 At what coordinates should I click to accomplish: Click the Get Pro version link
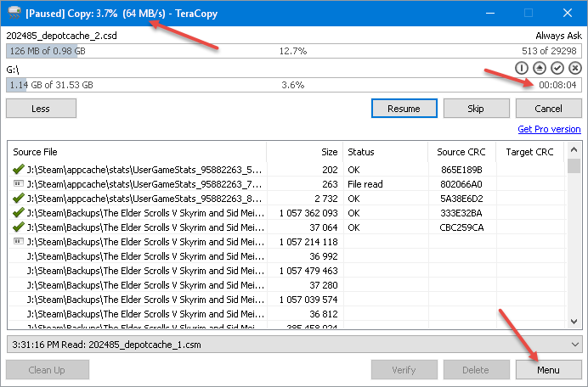(x=549, y=129)
